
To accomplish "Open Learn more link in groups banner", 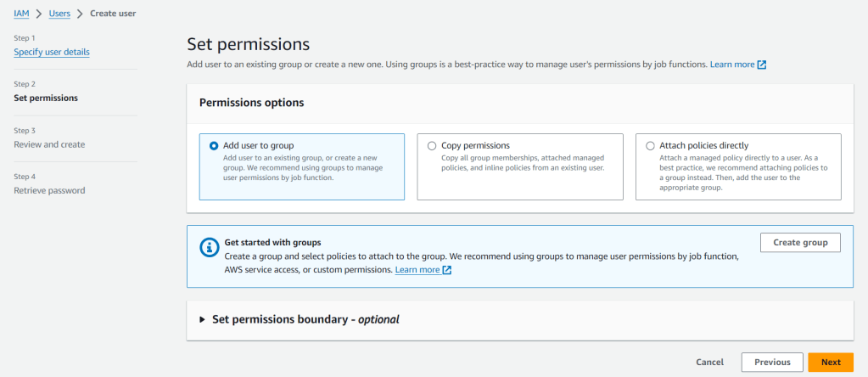I will click(417, 270).
